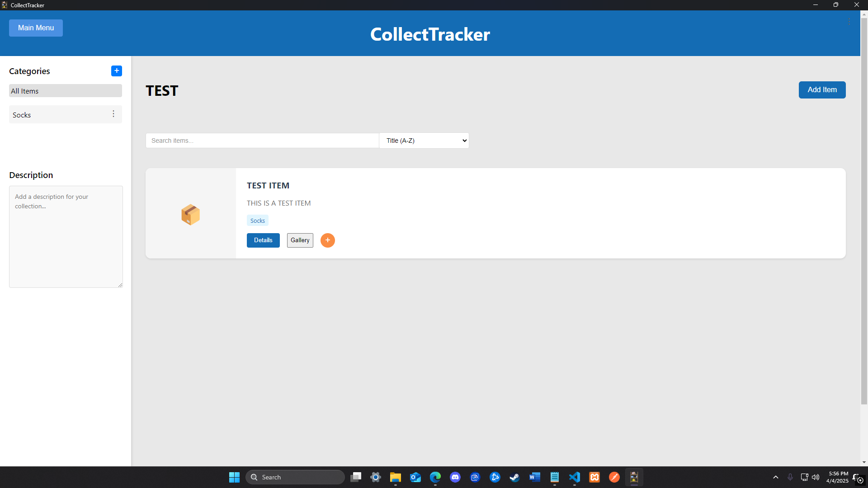Click the CollectTracker header title
868x488 pixels.
pyautogui.click(x=430, y=34)
